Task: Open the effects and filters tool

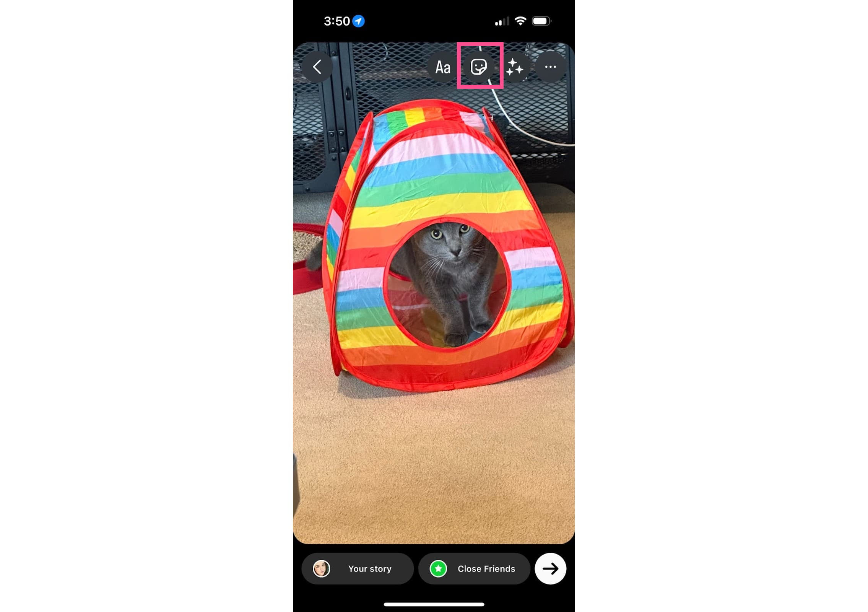Action: click(515, 66)
